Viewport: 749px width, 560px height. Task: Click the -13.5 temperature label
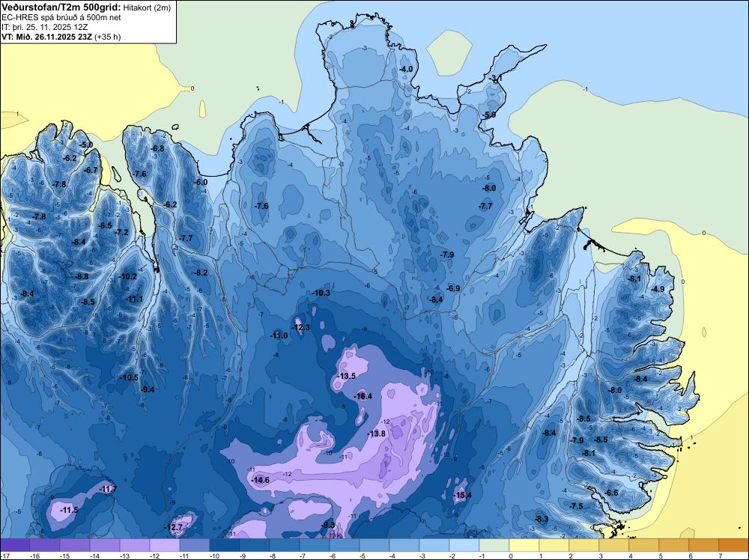pos(347,376)
